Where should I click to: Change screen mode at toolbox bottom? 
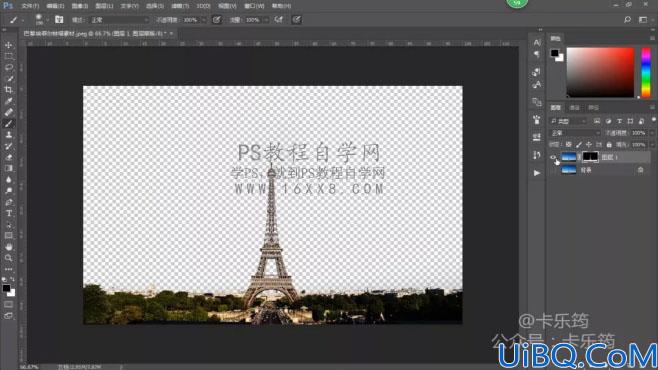(8, 316)
